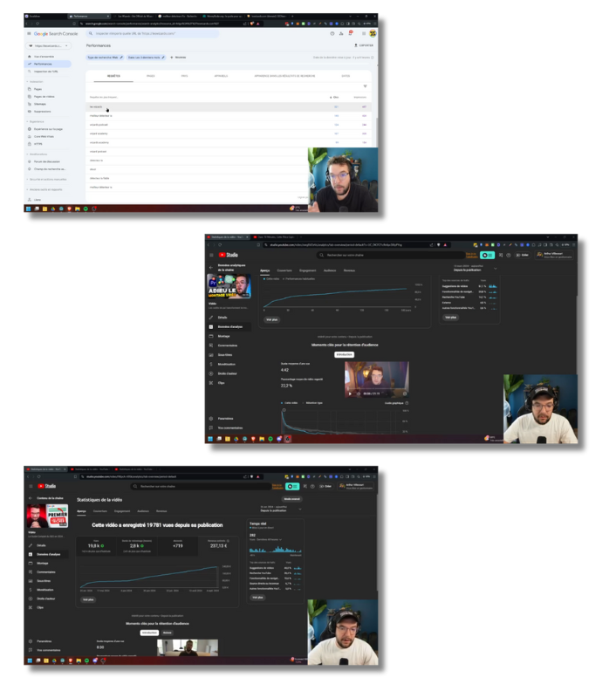The height and width of the screenshot is (691, 616).
Task: Open Détails in the 'ADIEU LE' video Studio sidebar
Action: coord(223,317)
